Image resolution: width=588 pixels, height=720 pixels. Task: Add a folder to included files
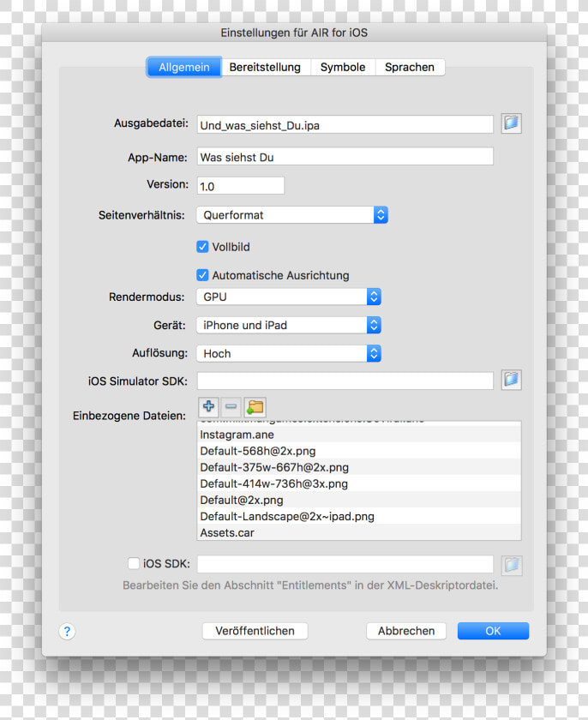coord(255,407)
